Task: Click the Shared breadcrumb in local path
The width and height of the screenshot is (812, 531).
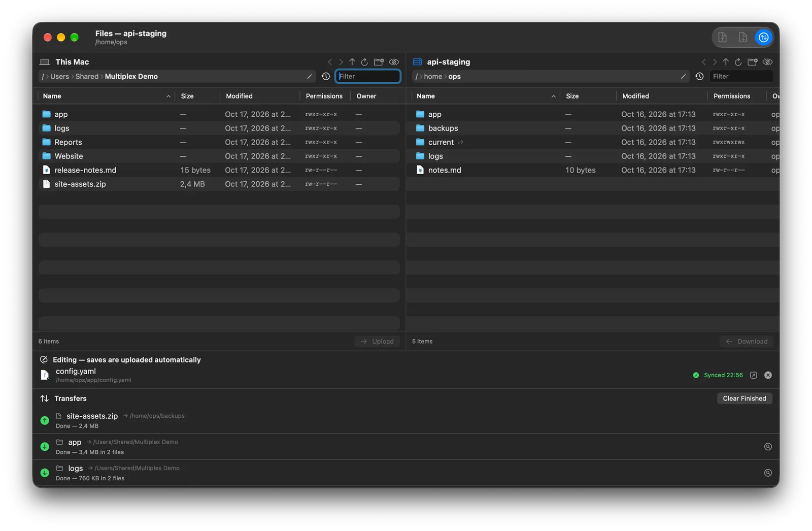Action: coord(87,77)
